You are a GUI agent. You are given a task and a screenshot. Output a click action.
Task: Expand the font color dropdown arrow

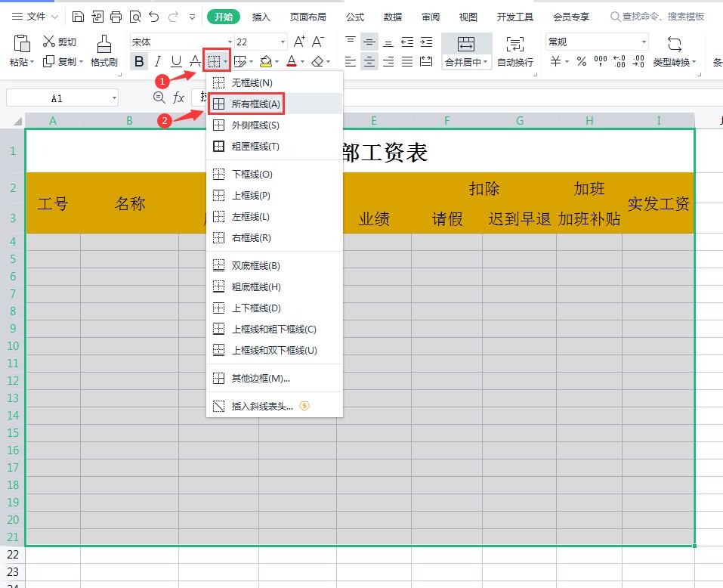301,62
